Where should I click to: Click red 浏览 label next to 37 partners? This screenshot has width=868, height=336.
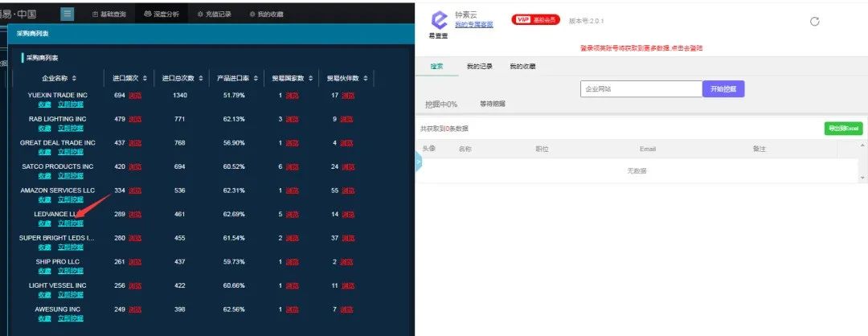[x=348, y=238]
